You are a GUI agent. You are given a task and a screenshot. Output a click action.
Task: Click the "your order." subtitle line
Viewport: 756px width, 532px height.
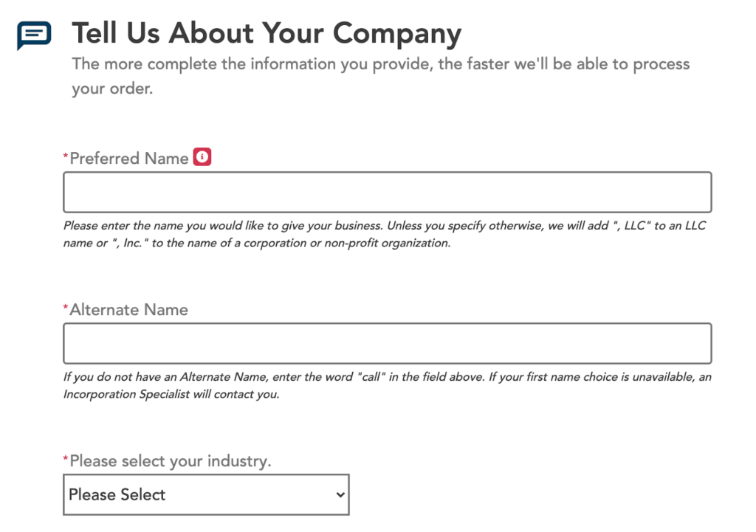112,89
